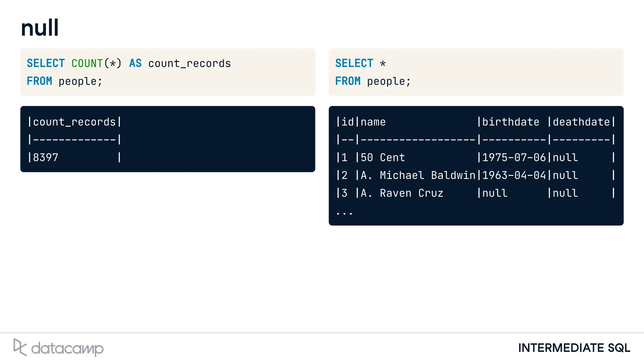
Task: Click the 8397 result value
Action: 46,157
